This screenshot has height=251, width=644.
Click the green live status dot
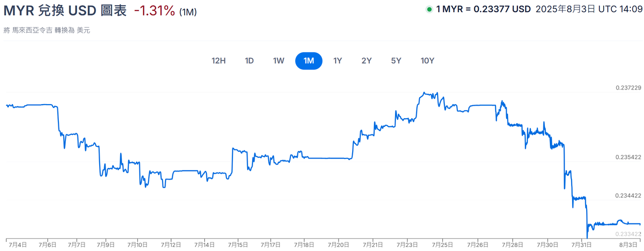[x=429, y=9]
